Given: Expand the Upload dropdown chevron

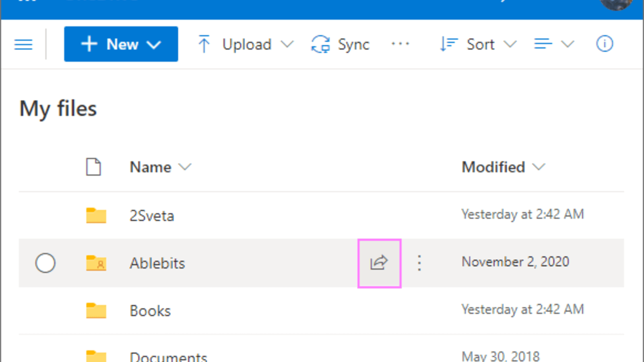Looking at the screenshot, I should (x=287, y=44).
